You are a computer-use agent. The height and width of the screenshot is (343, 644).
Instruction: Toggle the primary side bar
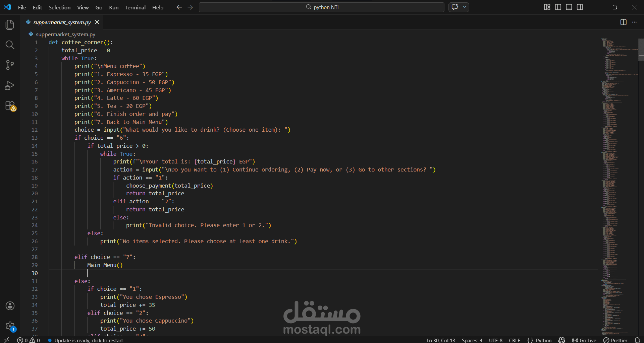coord(558,7)
